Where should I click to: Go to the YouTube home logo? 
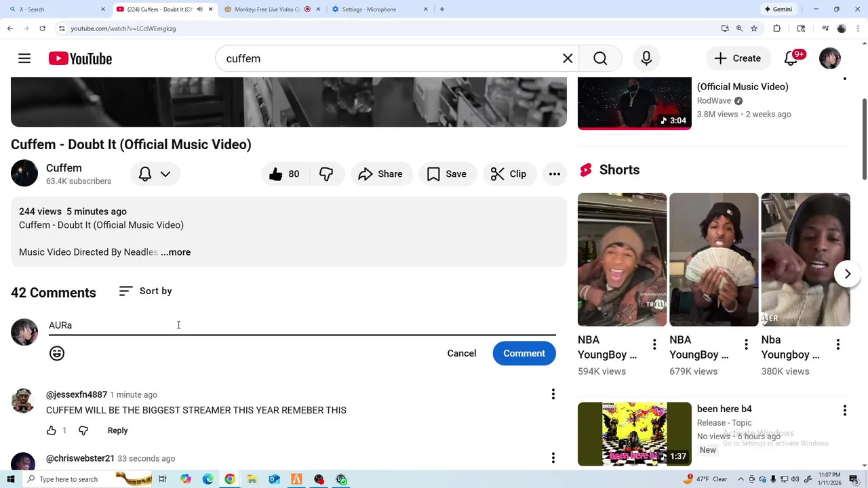pyautogui.click(x=80, y=59)
